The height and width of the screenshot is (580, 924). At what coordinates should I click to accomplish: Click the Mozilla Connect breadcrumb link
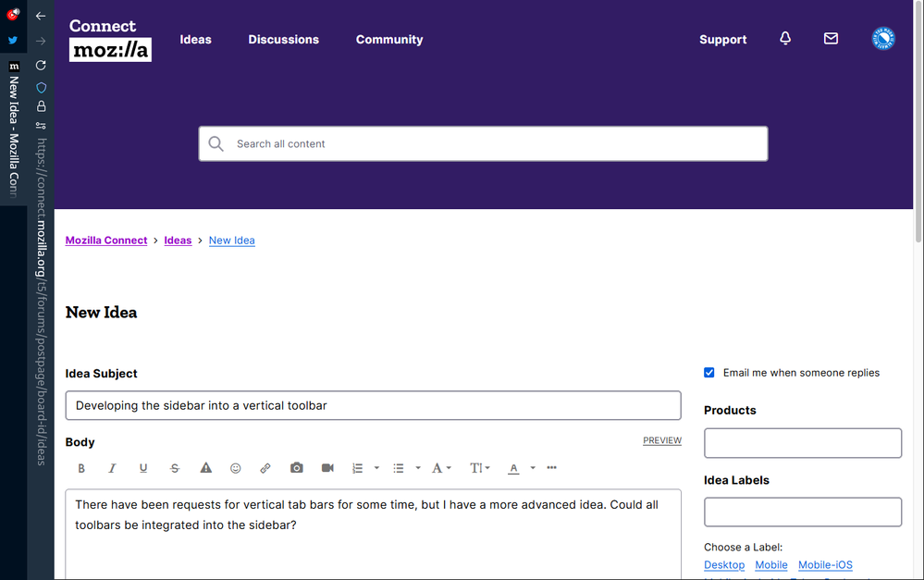click(106, 241)
